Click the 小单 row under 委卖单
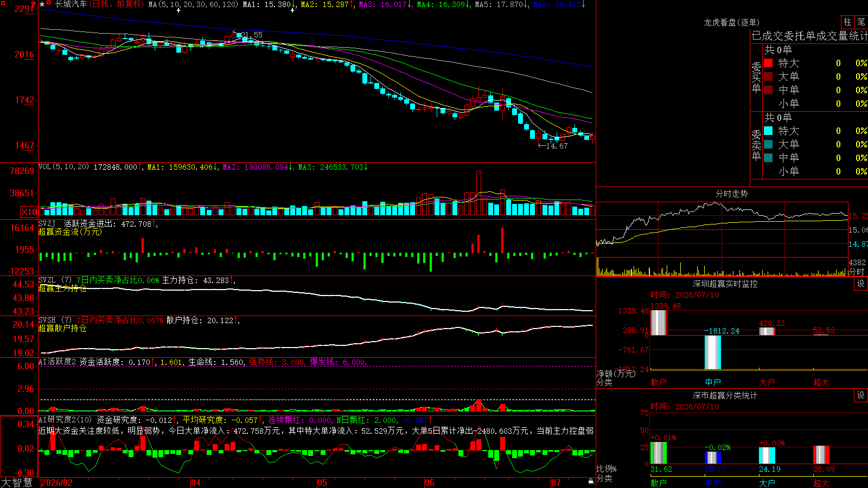This screenshot has width=868, height=488. coord(815,171)
